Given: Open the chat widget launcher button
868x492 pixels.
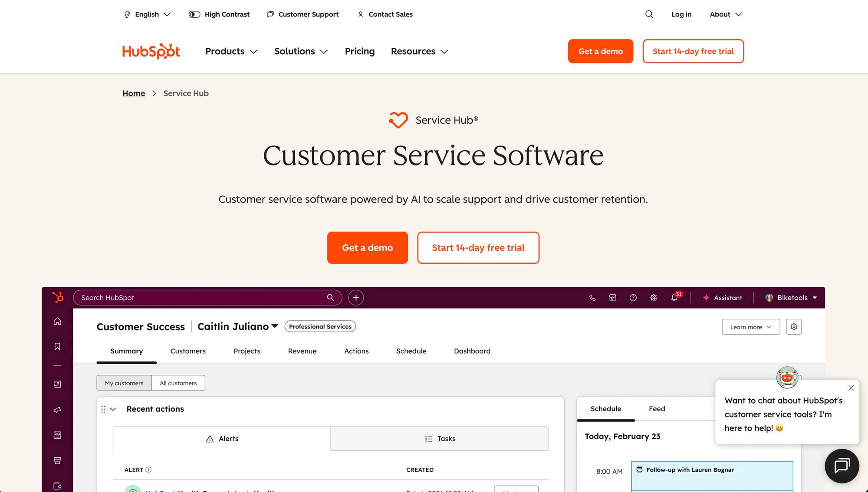Looking at the screenshot, I should click(x=842, y=466).
